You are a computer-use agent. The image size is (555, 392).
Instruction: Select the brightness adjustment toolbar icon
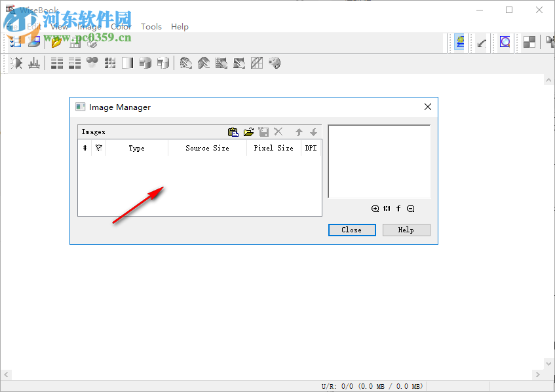point(16,63)
